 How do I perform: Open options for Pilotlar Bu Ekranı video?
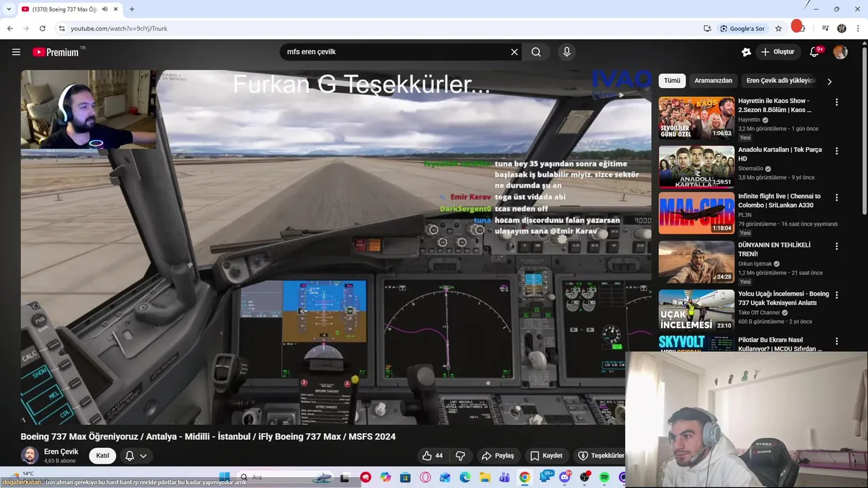(837, 342)
